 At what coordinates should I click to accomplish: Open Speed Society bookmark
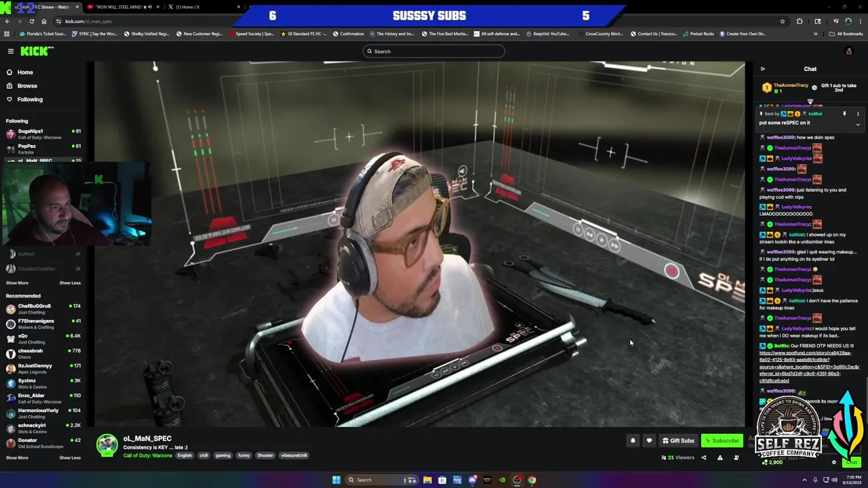251,34
